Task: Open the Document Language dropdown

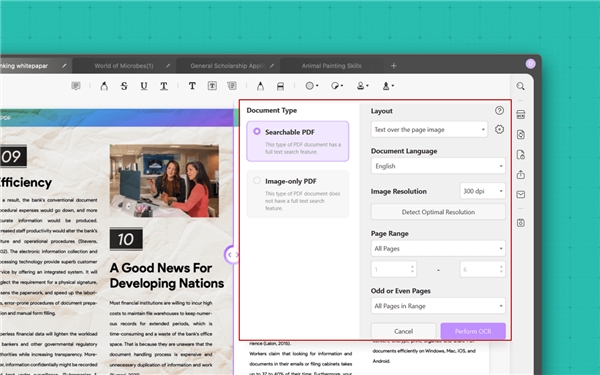Action: point(438,166)
